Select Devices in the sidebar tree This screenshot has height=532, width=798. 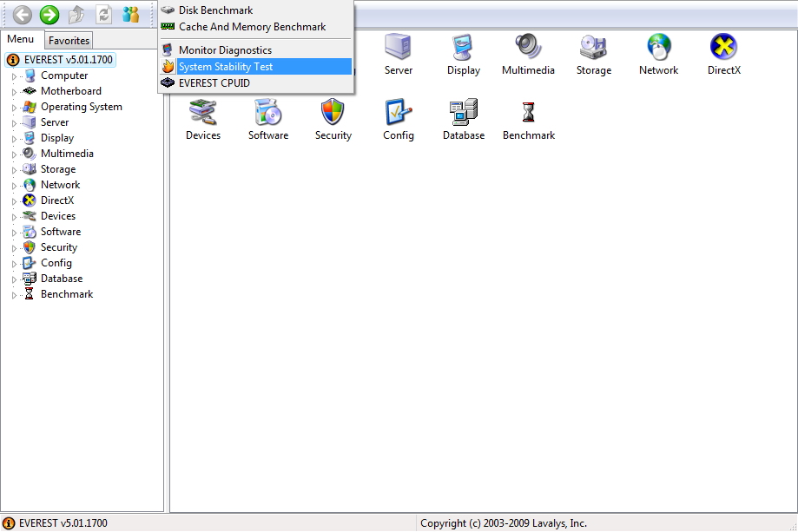(x=58, y=216)
